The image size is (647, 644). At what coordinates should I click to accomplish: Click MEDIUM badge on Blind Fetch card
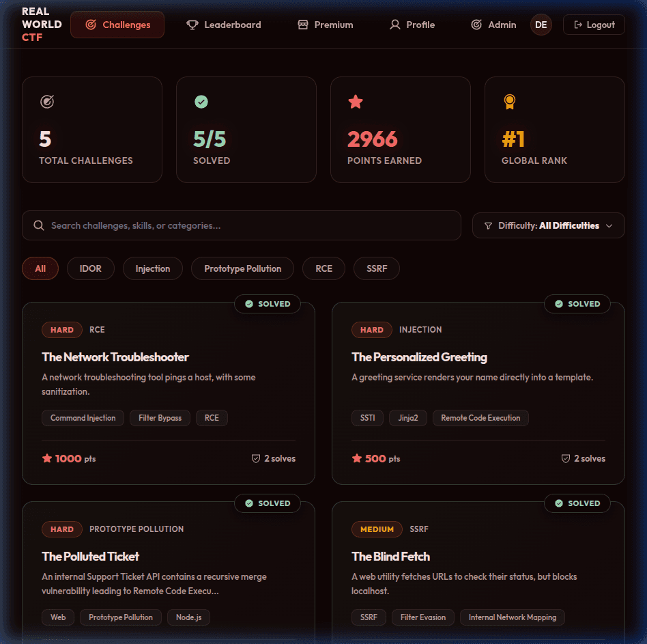(x=377, y=529)
